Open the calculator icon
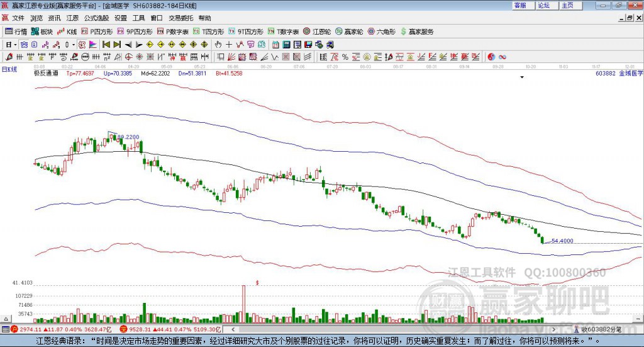This screenshot has height=347, width=644. click(286, 45)
